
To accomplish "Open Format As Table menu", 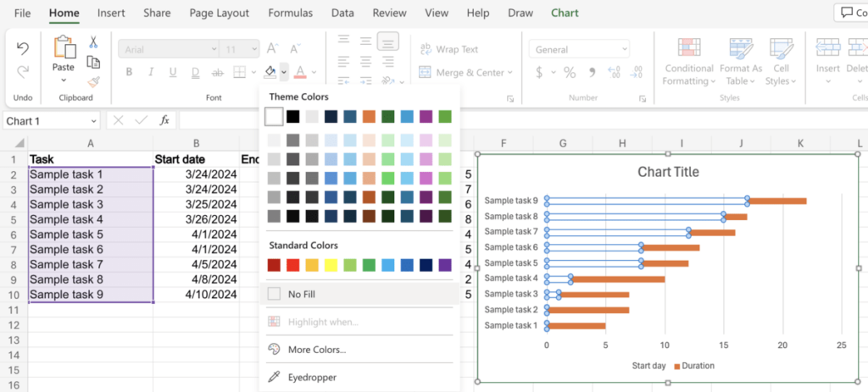I will [x=741, y=61].
